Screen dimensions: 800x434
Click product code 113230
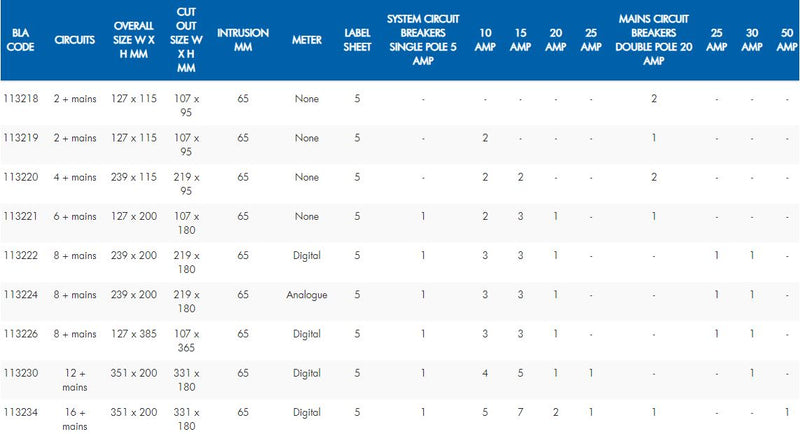[x=20, y=373]
